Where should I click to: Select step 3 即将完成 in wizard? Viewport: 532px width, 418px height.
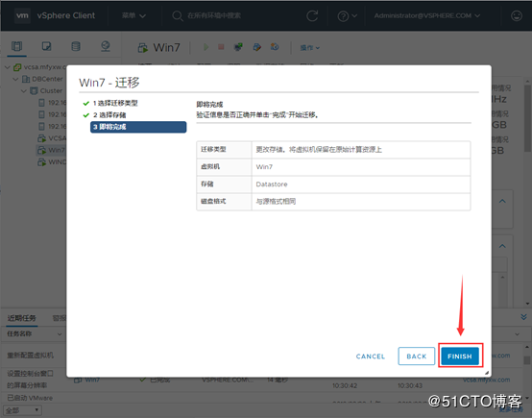click(x=138, y=127)
